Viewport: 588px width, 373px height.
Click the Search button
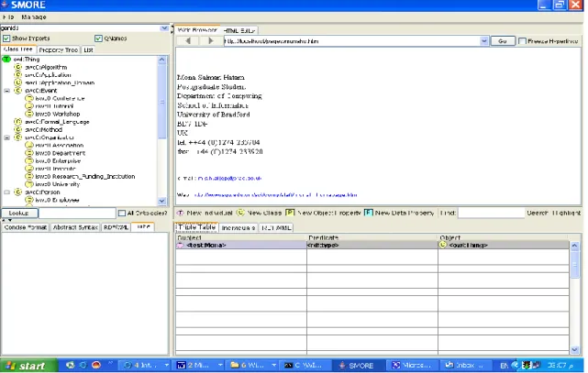tap(538, 213)
